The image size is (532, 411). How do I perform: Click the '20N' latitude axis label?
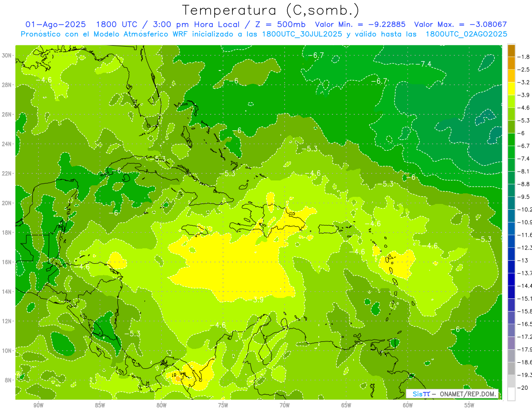pyautogui.click(x=8, y=203)
